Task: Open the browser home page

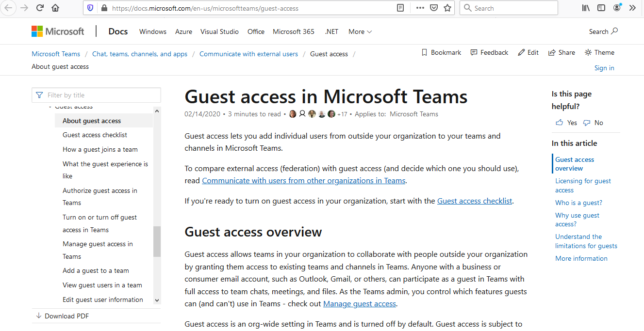Action: tap(55, 8)
